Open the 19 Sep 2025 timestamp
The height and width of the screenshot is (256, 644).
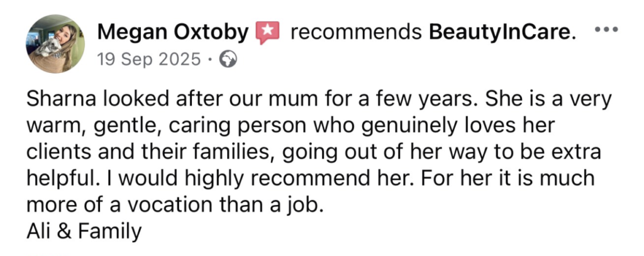pyautogui.click(x=148, y=60)
